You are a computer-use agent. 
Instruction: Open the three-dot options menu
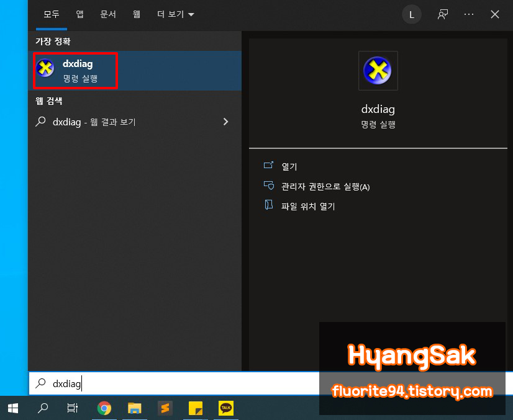coord(469,14)
